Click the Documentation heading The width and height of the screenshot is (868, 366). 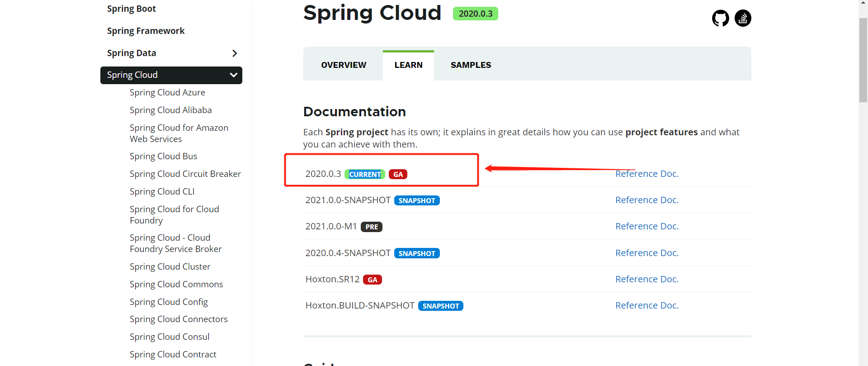[354, 111]
